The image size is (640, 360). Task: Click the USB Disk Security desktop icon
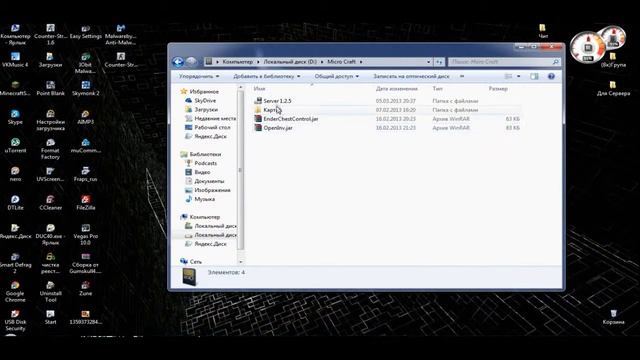(x=15, y=320)
